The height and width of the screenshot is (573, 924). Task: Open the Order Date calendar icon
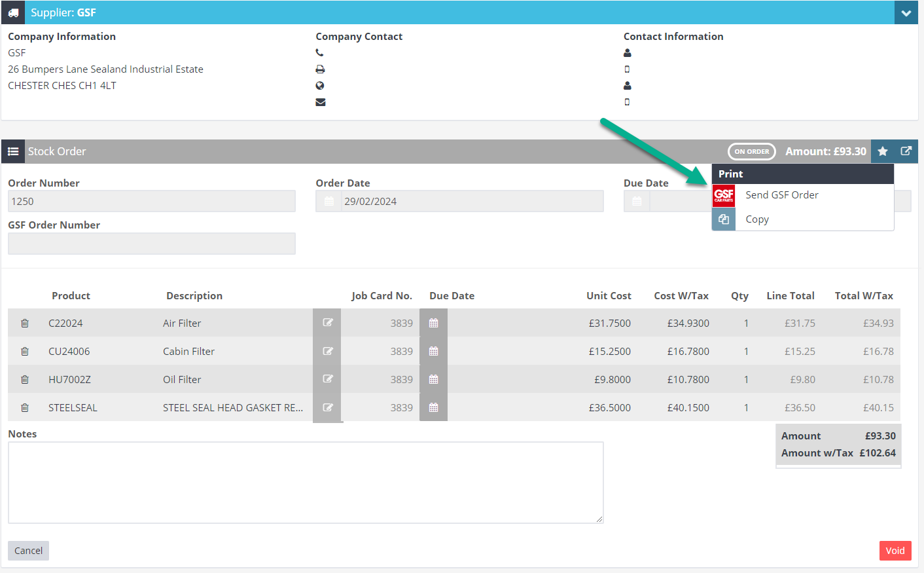tap(329, 201)
